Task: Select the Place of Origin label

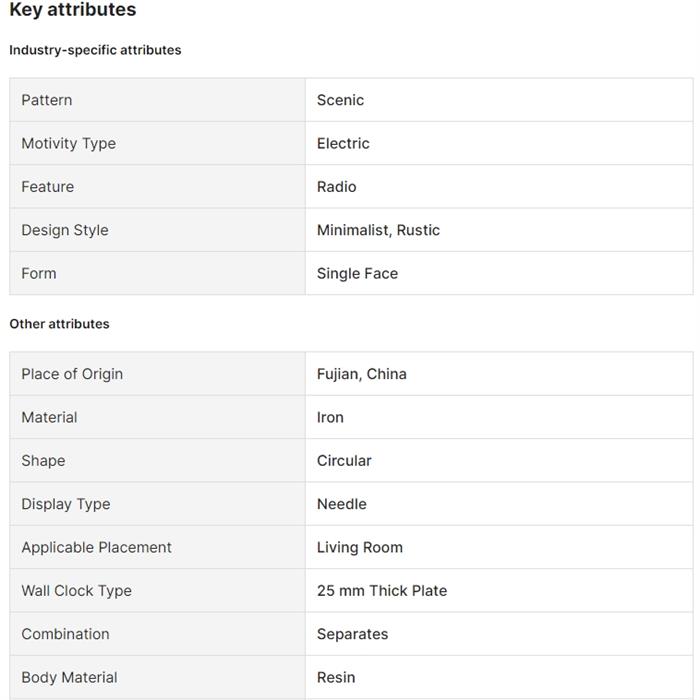Action: [x=72, y=374]
